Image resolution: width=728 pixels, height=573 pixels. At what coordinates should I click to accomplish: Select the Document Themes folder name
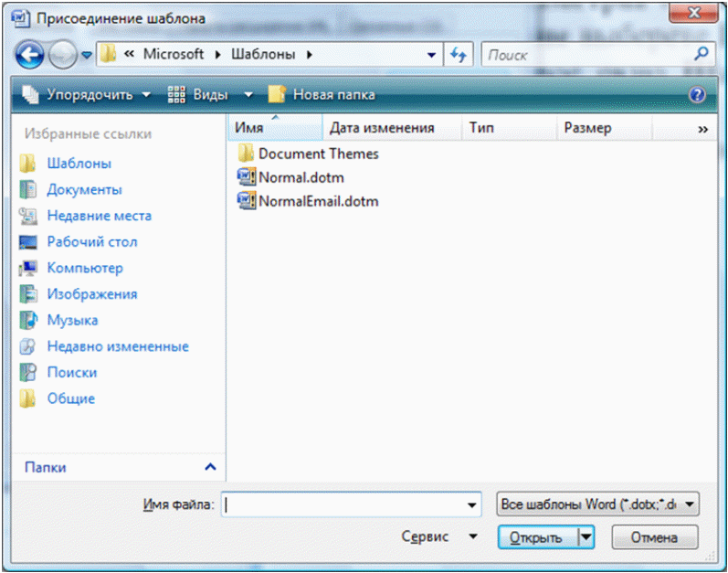319,154
